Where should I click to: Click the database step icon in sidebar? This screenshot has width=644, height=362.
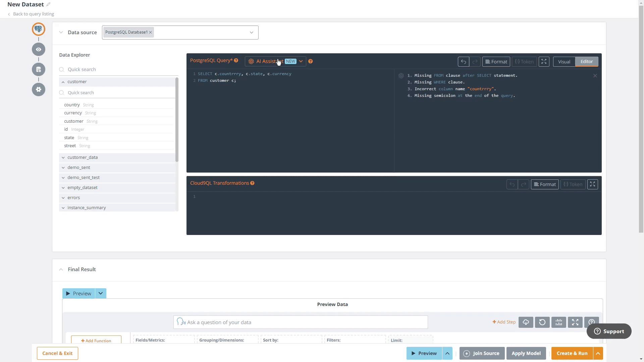(x=39, y=69)
